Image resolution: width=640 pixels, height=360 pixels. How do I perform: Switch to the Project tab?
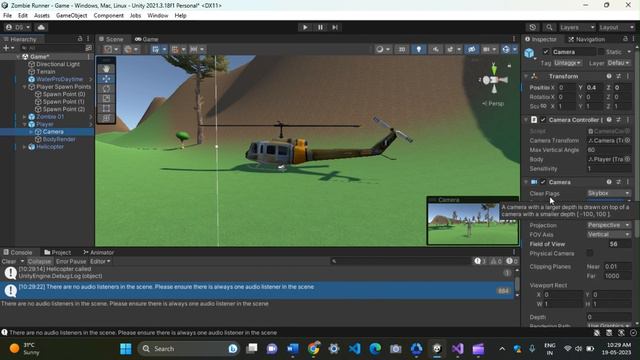58,252
